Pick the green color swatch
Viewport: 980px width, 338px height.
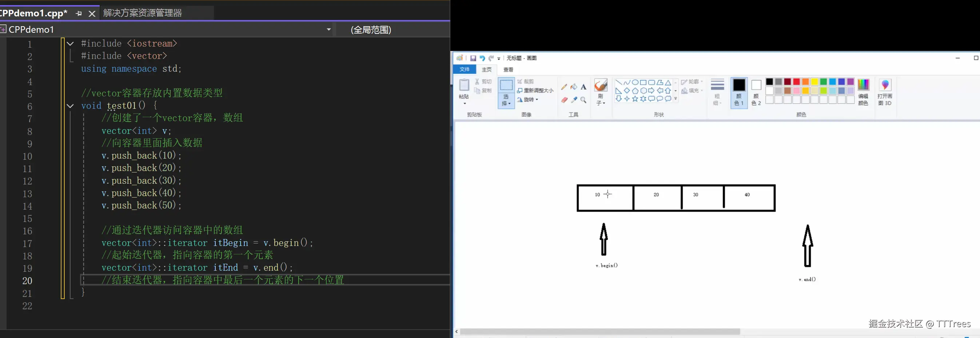(x=823, y=82)
